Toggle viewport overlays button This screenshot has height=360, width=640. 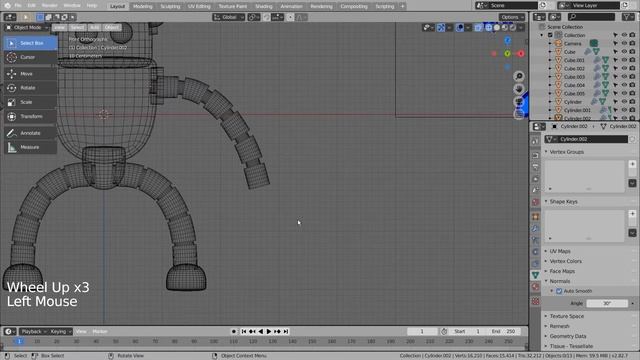click(460, 27)
